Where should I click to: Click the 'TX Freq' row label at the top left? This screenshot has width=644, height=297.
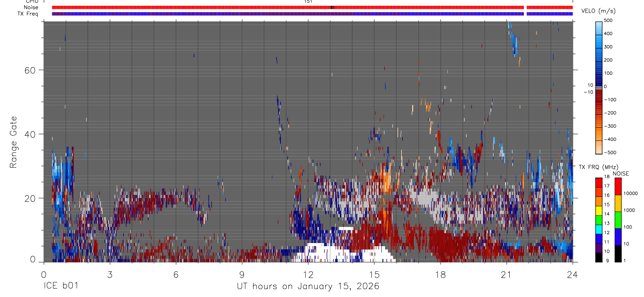28,14
